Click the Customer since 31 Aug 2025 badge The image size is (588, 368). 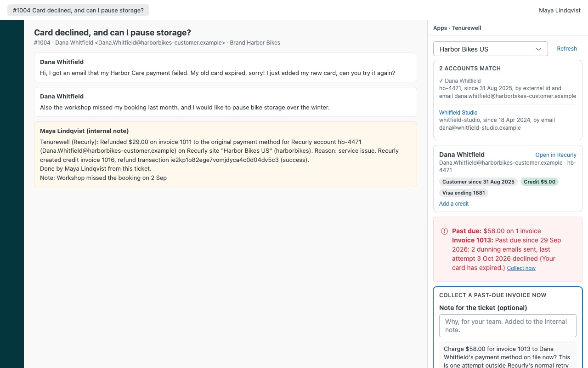(478, 182)
